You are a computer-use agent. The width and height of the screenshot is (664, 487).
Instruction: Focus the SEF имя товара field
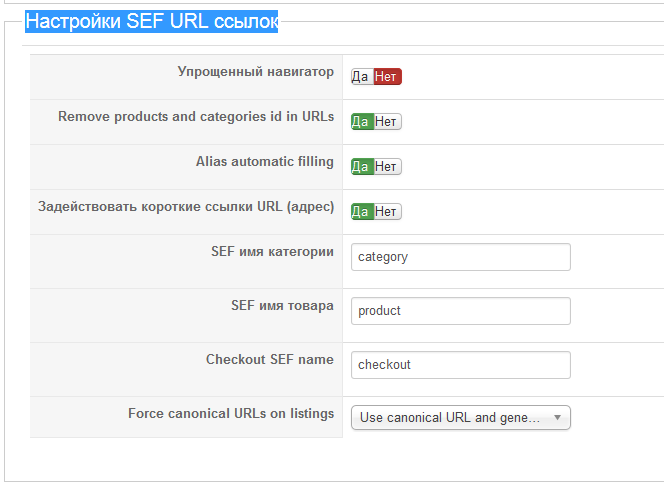pyautogui.click(x=460, y=311)
